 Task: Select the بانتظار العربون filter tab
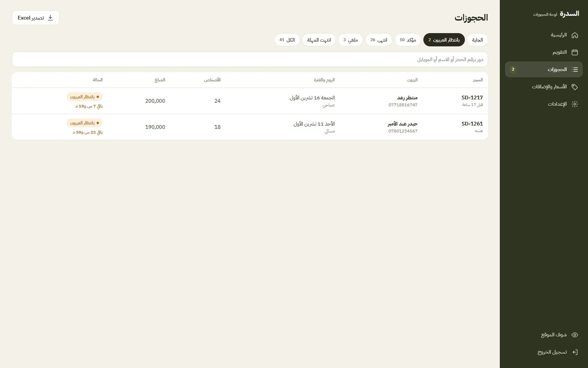click(444, 40)
